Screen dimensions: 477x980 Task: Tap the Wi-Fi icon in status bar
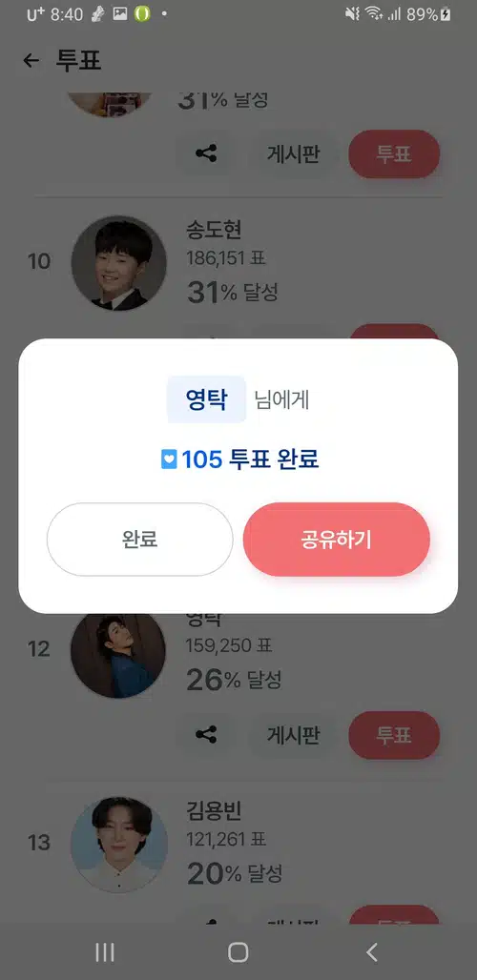point(374,14)
